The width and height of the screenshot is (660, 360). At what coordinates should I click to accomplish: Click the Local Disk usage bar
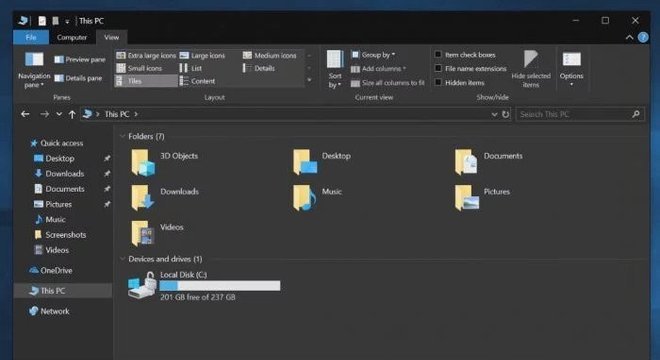coord(220,286)
